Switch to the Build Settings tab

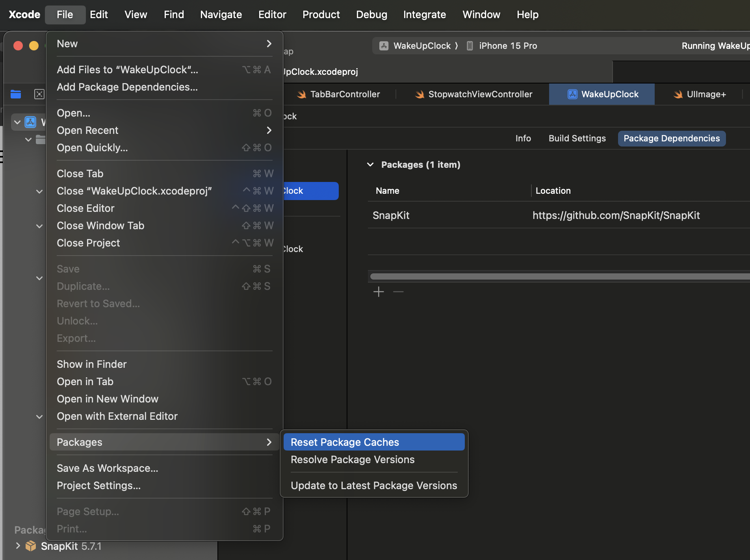[577, 138]
